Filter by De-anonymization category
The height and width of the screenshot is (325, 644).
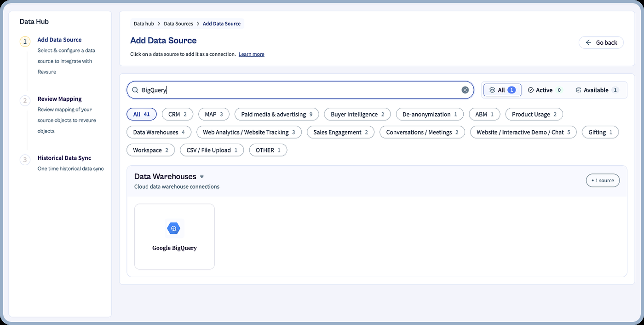pos(430,114)
